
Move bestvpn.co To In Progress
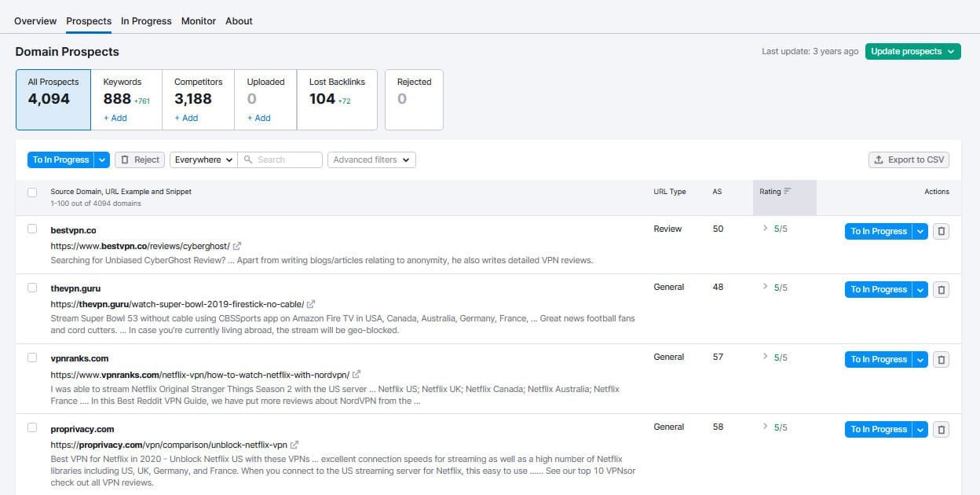[x=879, y=231]
